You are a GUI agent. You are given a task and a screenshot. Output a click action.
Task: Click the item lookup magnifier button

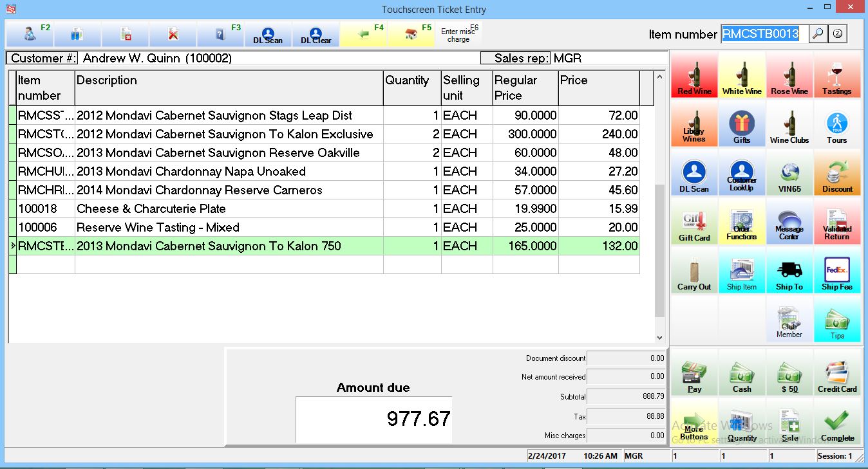click(x=818, y=34)
